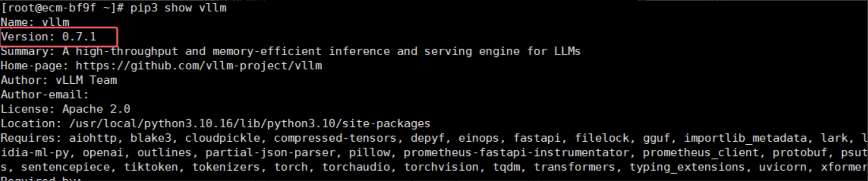The width and height of the screenshot is (868, 181).
Task: Select the 'Name: vllm' output line
Action: point(35,22)
